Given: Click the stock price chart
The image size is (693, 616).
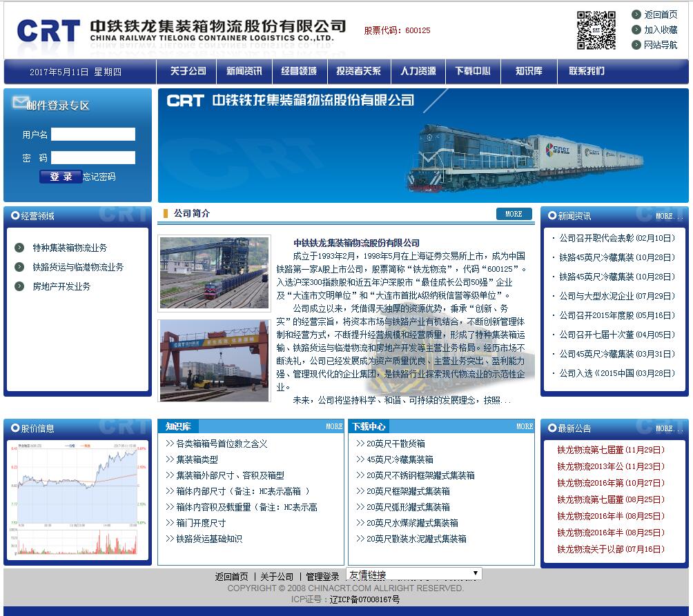Looking at the screenshot, I should coord(77,499).
